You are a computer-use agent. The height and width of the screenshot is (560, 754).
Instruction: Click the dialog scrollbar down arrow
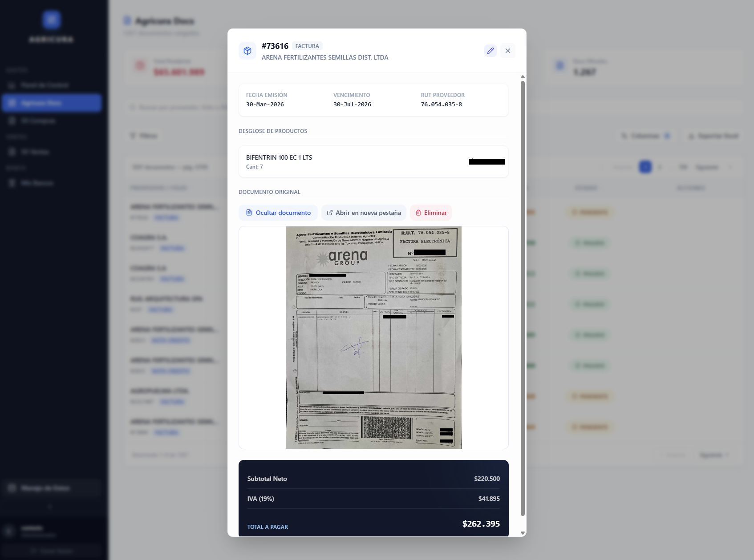(523, 533)
